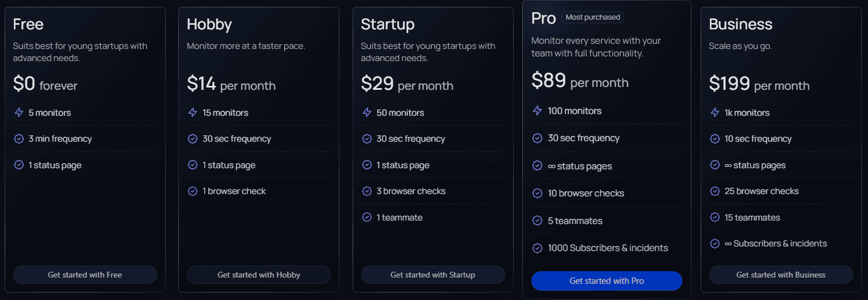Click check icon beside 15 teammates
The image size is (868, 300).
(x=715, y=218)
